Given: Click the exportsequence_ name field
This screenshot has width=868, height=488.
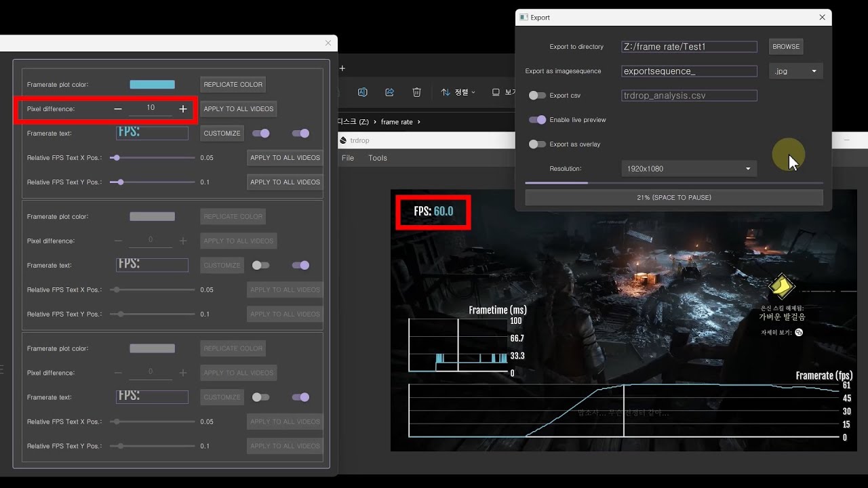Looking at the screenshot, I should click(689, 71).
